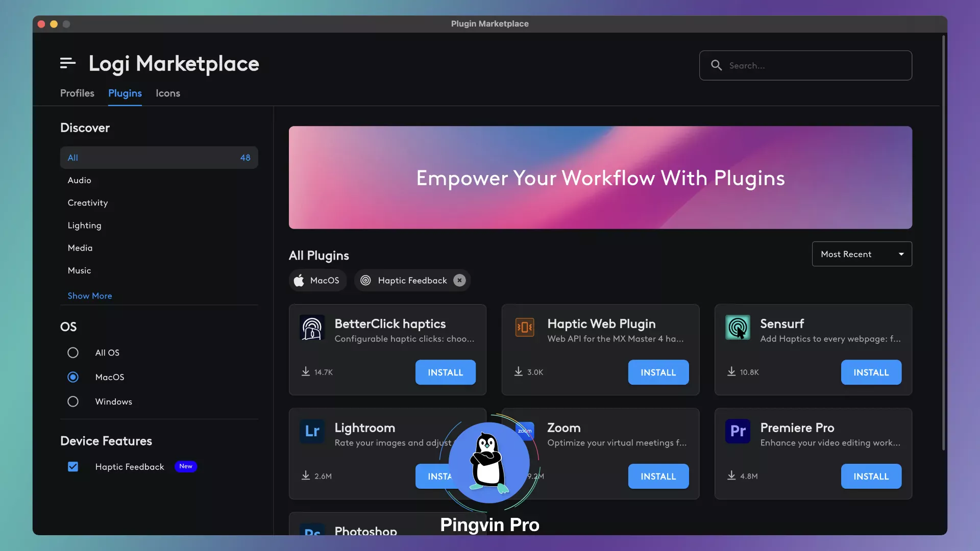The width and height of the screenshot is (980, 551).
Task: Click the Sensurf plugin icon
Action: click(738, 327)
